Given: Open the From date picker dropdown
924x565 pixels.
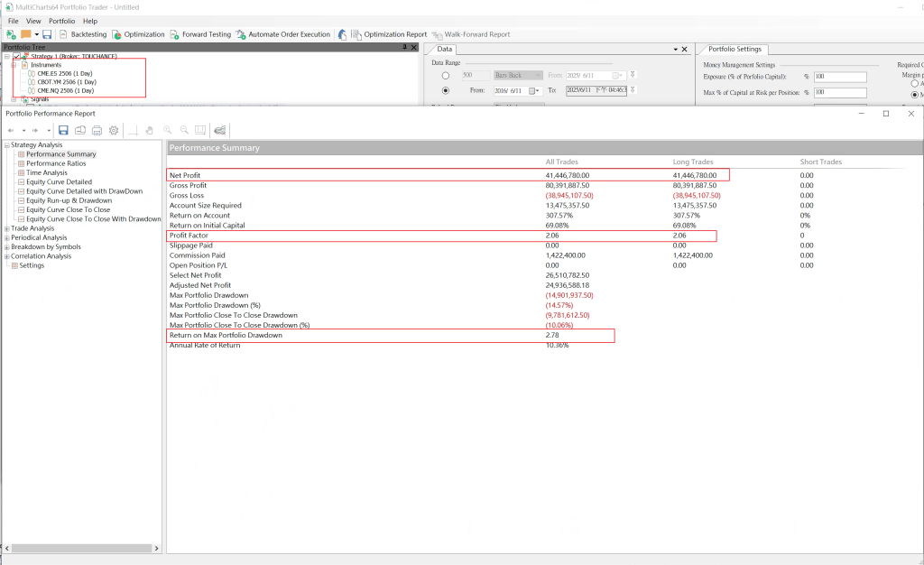Looking at the screenshot, I should (536, 90).
